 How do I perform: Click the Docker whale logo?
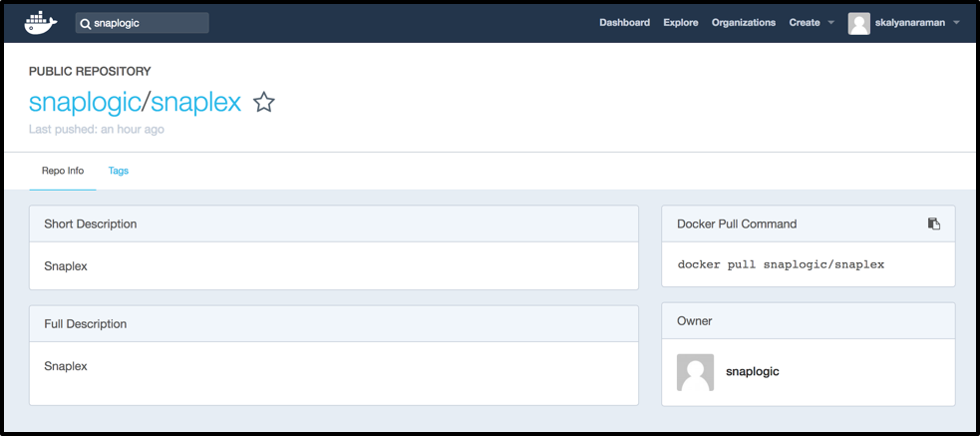41,23
